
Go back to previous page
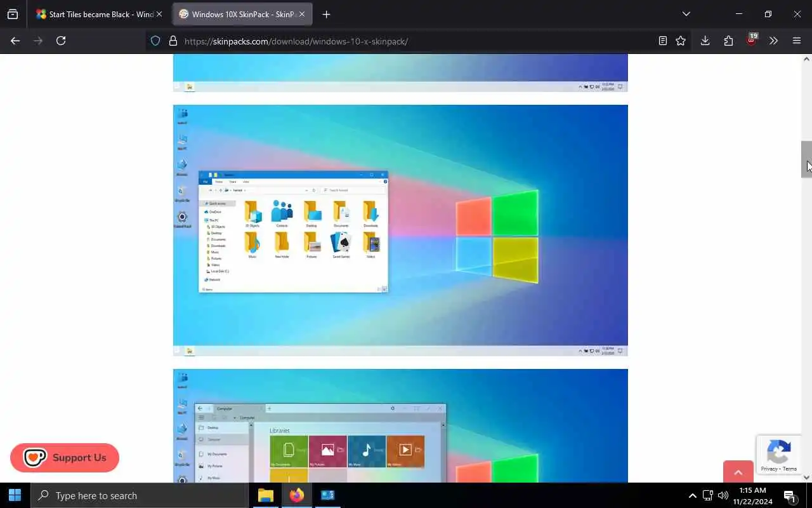(x=15, y=41)
